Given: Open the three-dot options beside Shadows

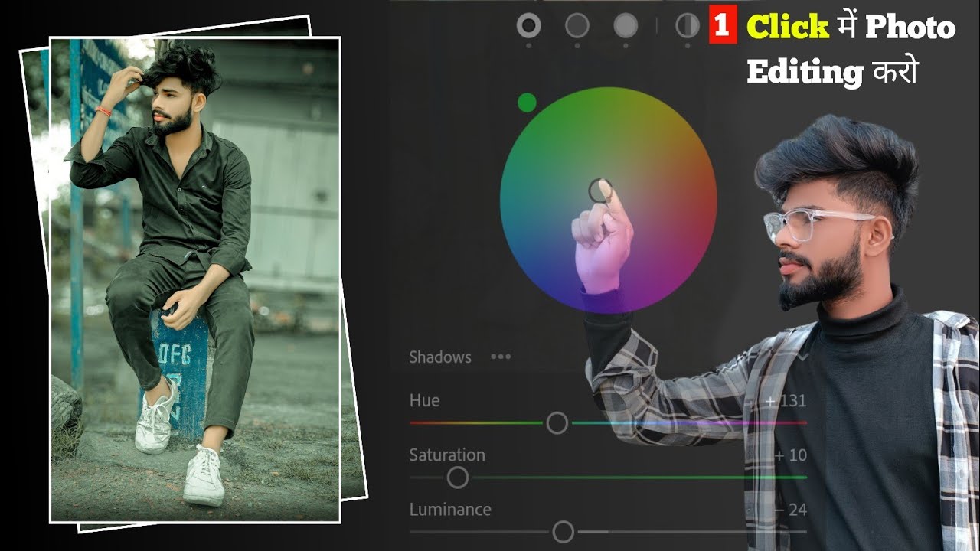Looking at the screenshot, I should point(501,357).
